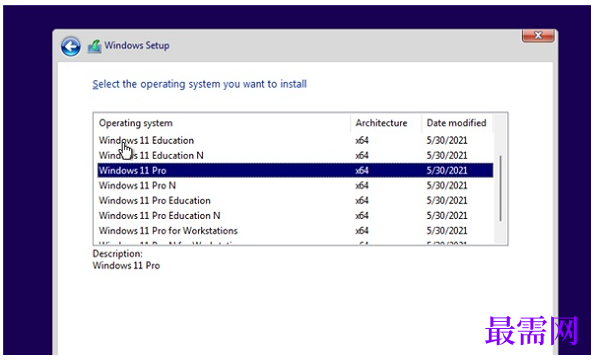The width and height of the screenshot is (597, 362).
Task: Click 5/30/2021 date in Pro Education row
Action: tap(447, 201)
